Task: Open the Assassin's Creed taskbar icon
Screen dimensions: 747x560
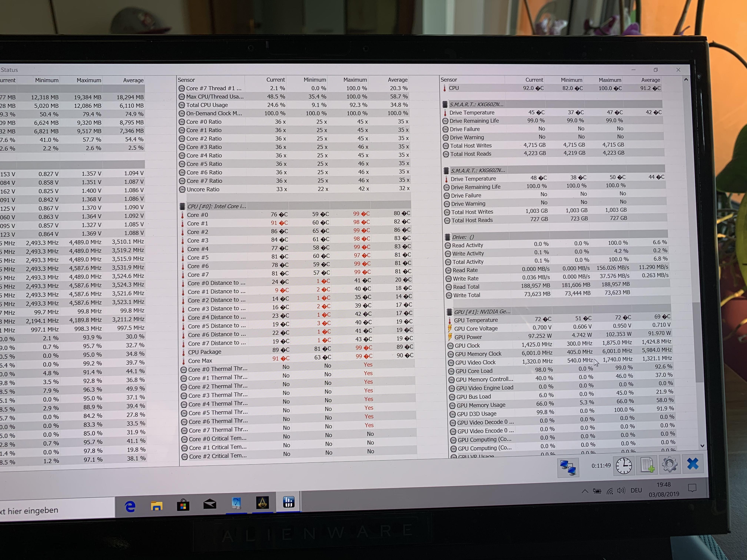Action: click(x=262, y=503)
